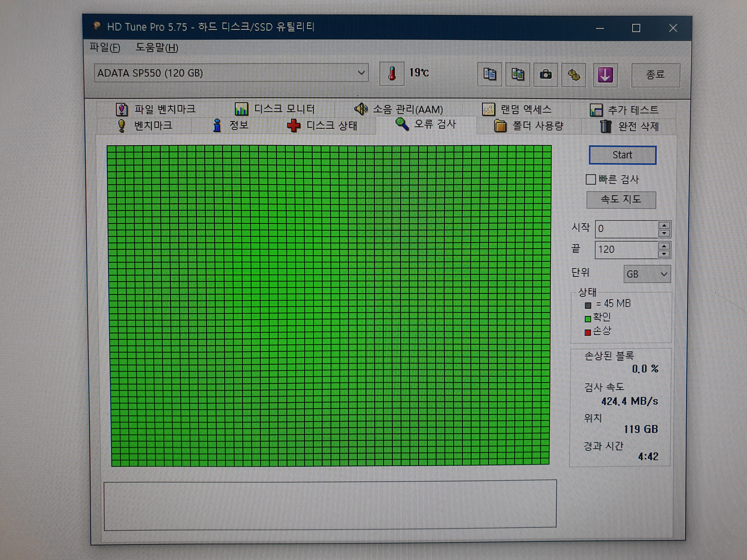Open the 도움말(H) menu
The width and height of the screenshot is (747, 560).
pos(157,48)
